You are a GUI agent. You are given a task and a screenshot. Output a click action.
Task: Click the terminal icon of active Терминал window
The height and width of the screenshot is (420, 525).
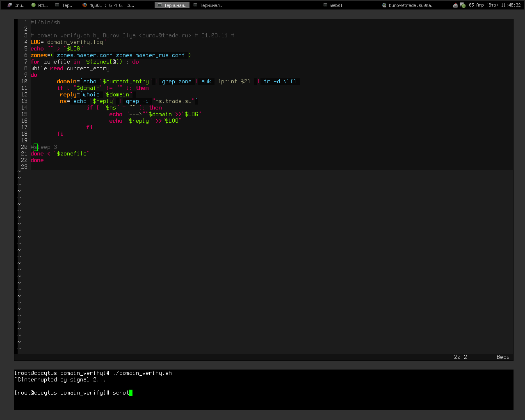[x=159, y=5]
